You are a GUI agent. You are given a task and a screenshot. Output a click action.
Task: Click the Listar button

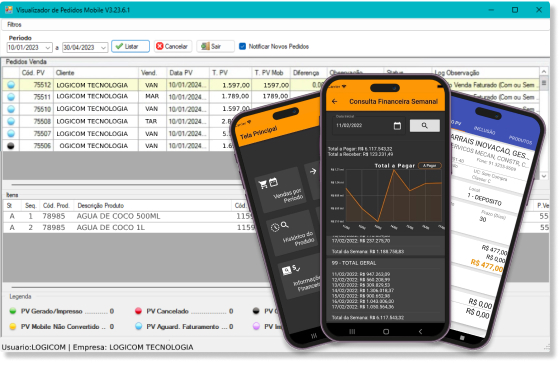point(130,46)
